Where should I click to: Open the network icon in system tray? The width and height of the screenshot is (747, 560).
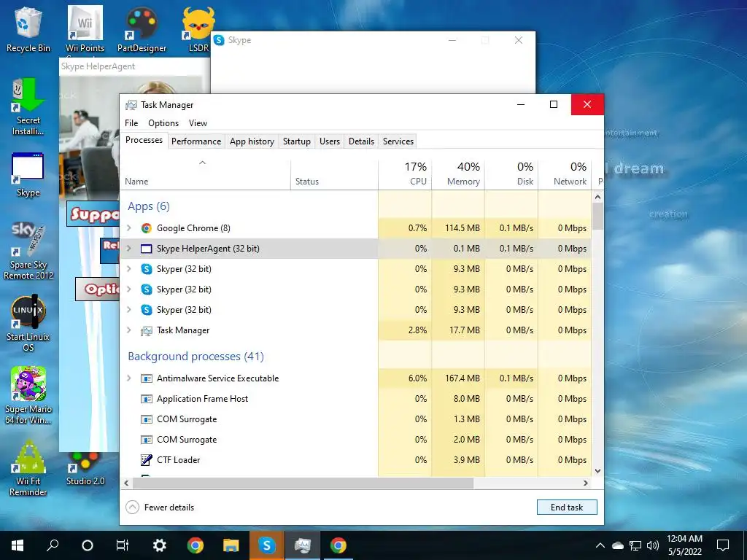point(635,545)
